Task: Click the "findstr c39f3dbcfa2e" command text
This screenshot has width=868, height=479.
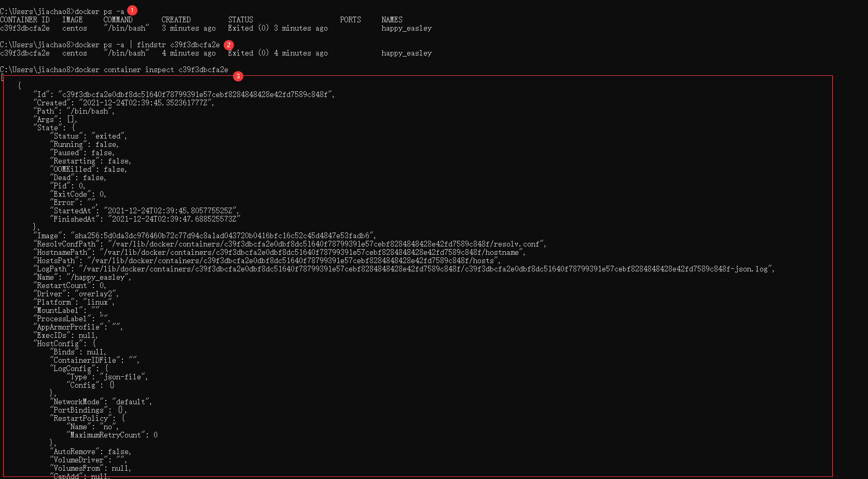Action: [x=178, y=45]
